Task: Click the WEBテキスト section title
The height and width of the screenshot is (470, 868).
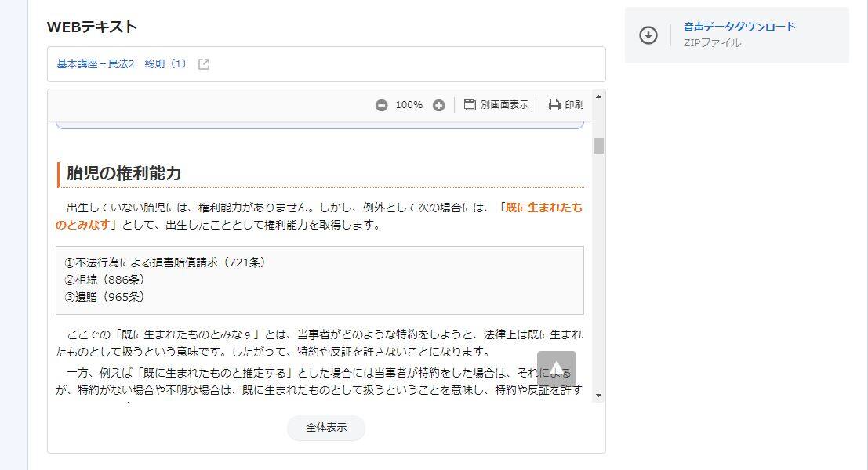Action: (x=92, y=27)
